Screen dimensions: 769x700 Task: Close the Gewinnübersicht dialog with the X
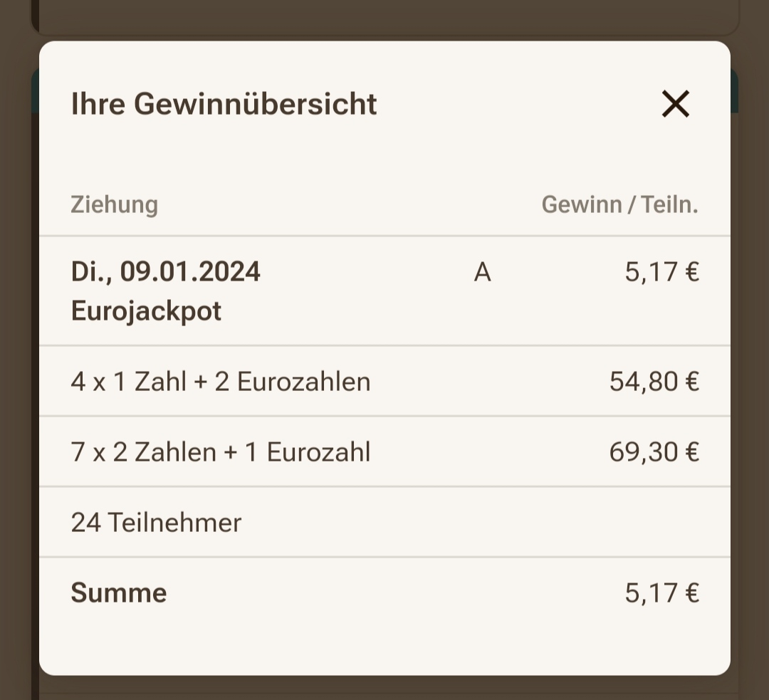pyautogui.click(x=675, y=104)
